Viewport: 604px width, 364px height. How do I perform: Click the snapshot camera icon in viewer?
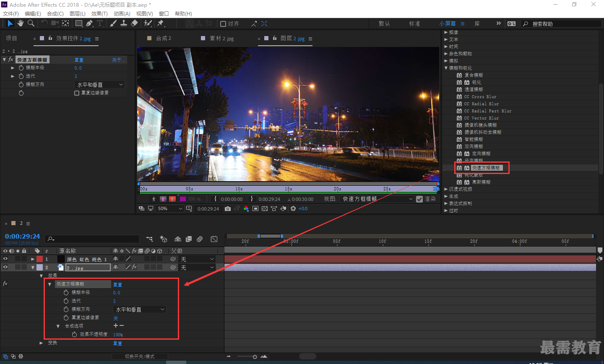(227, 208)
